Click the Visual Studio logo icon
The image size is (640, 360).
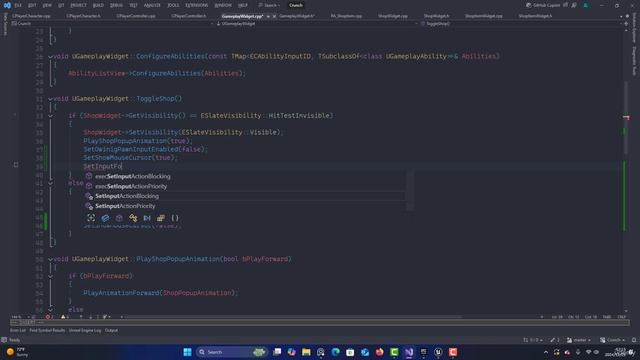tap(7, 5)
